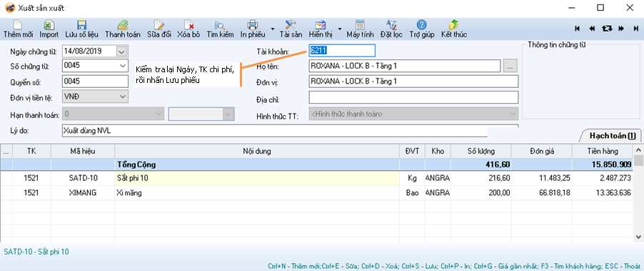
Task: Click the table scrollbar down arrow
Action: click(x=639, y=237)
